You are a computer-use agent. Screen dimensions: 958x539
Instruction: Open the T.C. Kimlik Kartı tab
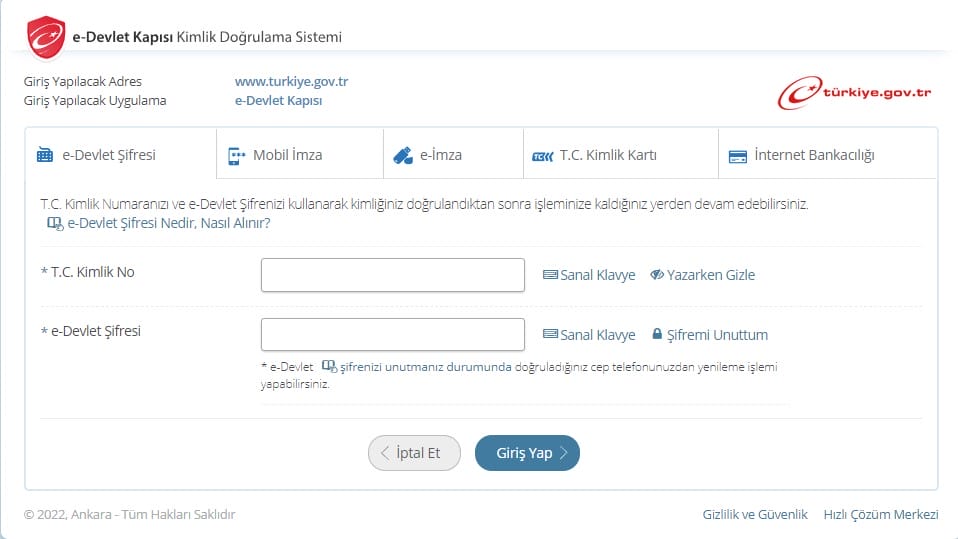[607, 155]
